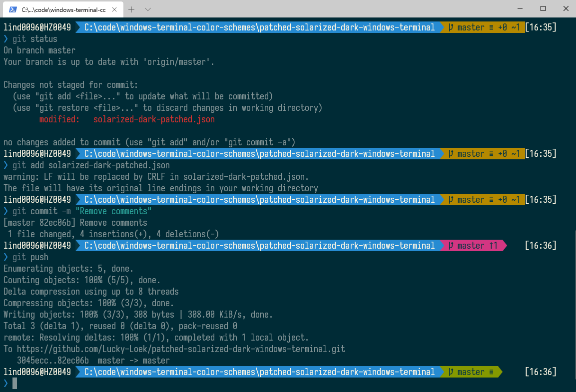Open the new-tab profile dropdown arrow
The height and width of the screenshot is (392, 576).
[x=148, y=9]
